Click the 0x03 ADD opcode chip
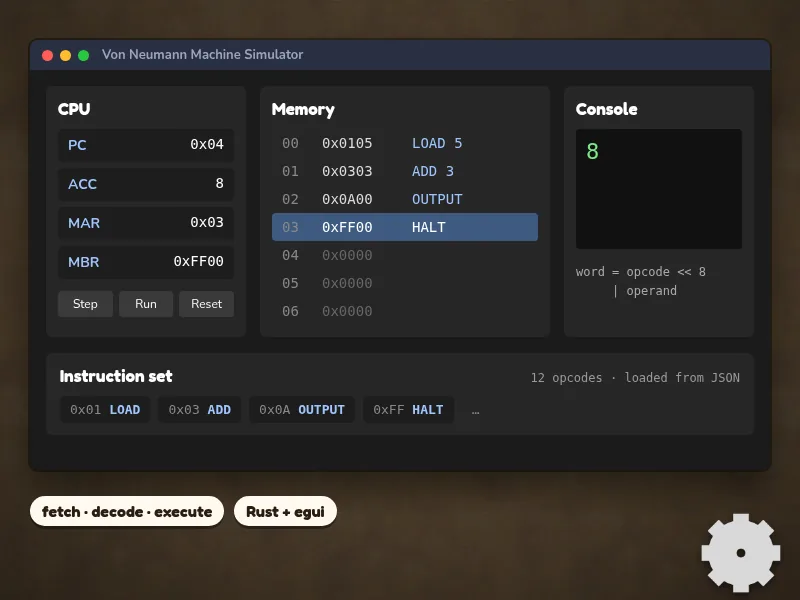Image resolution: width=800 pixels, height=600 pixels. [x=199, y=410]
